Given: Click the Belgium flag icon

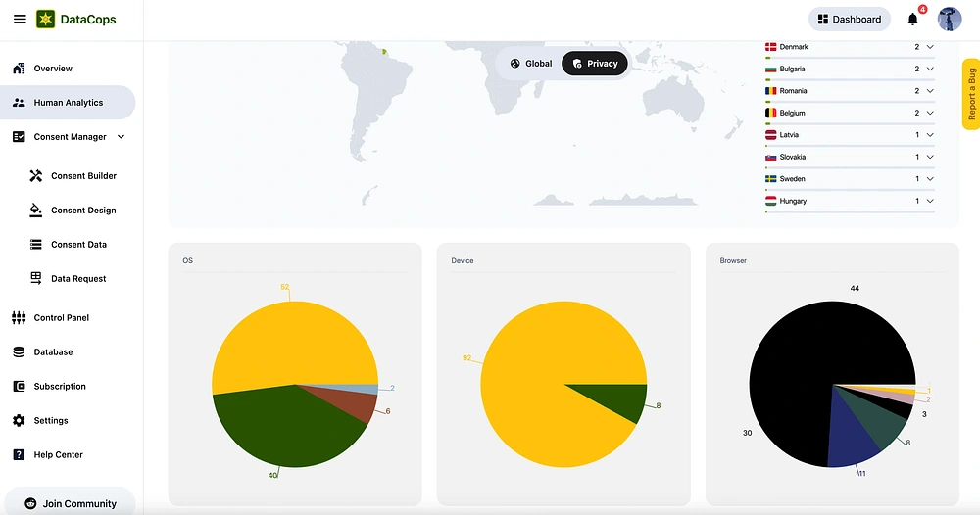Looking at the screenshot, I should [x=770, y=113].
